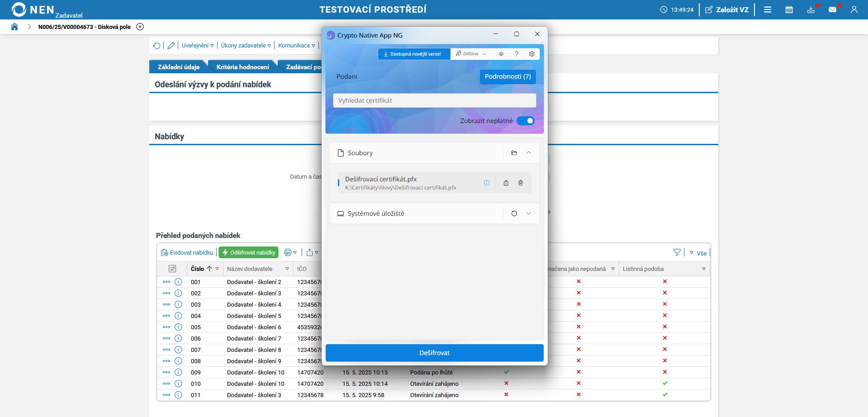The height and width of the screenshot is (417, 868).
Task: Open the Vše filter dropdown
Action: 698,253
